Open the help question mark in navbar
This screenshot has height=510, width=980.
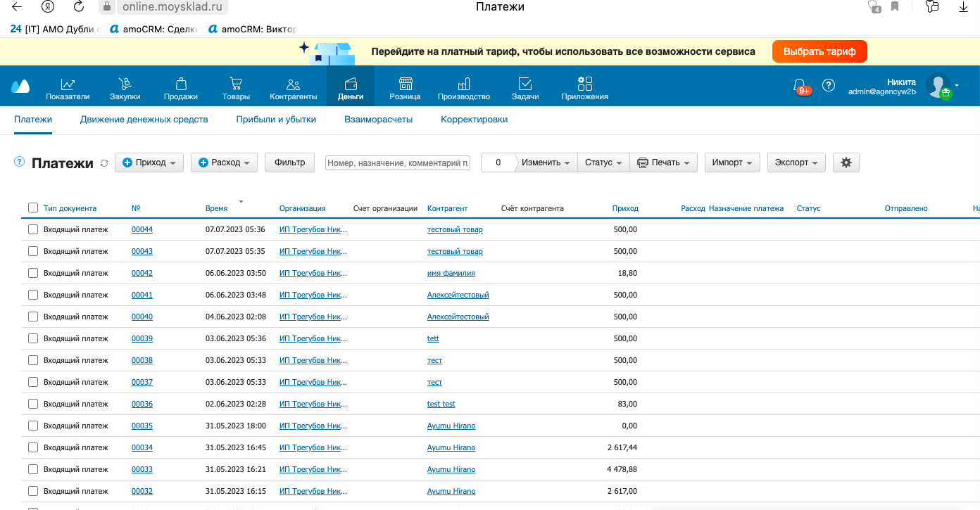coord(829,85)
